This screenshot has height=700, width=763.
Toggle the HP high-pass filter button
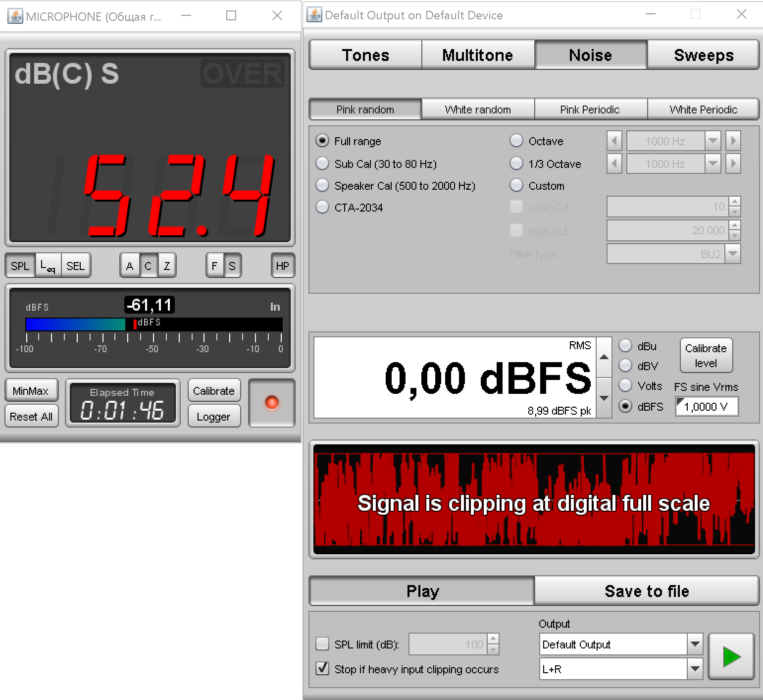282,266
